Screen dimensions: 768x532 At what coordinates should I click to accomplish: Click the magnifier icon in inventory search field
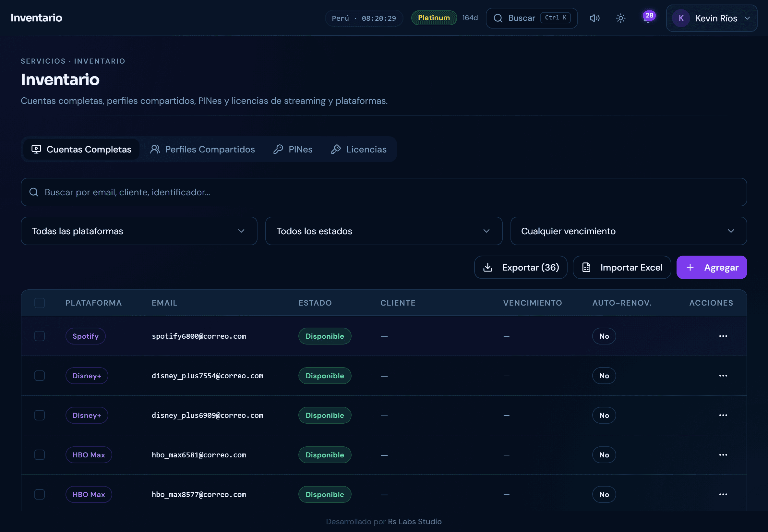click(x=34, y=192)
